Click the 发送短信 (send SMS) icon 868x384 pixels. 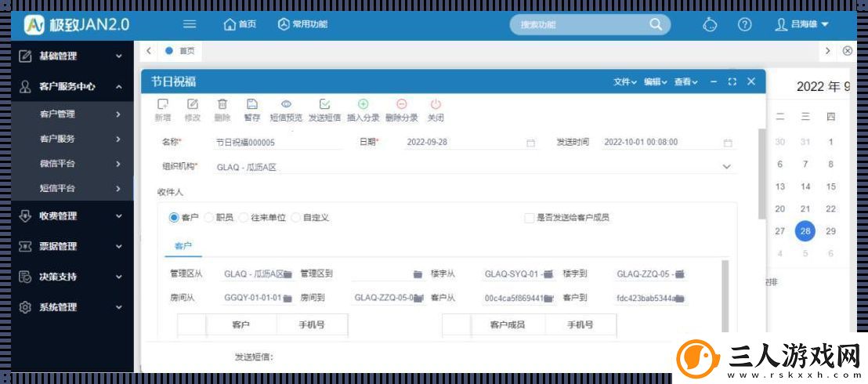(325, 104)
